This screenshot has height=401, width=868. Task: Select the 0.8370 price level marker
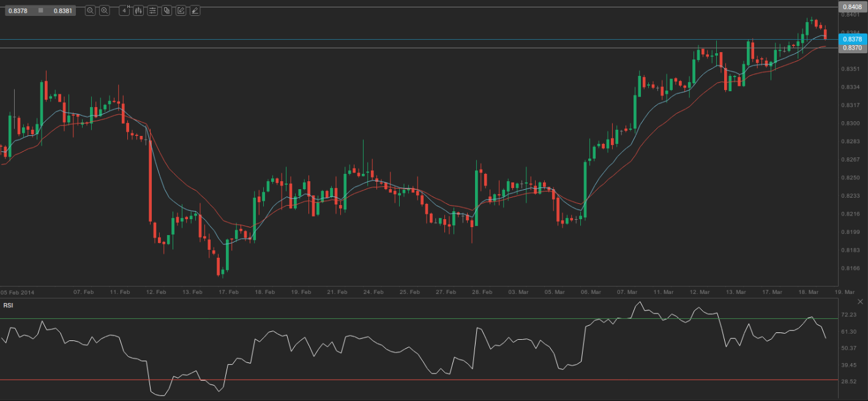click(x=852, y=48)
